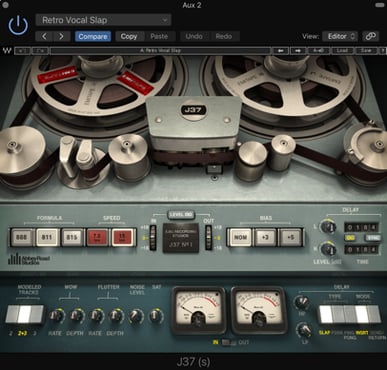Click the Copy button
This screenshot has height=370, width=387.
click(x=129, y=36)
